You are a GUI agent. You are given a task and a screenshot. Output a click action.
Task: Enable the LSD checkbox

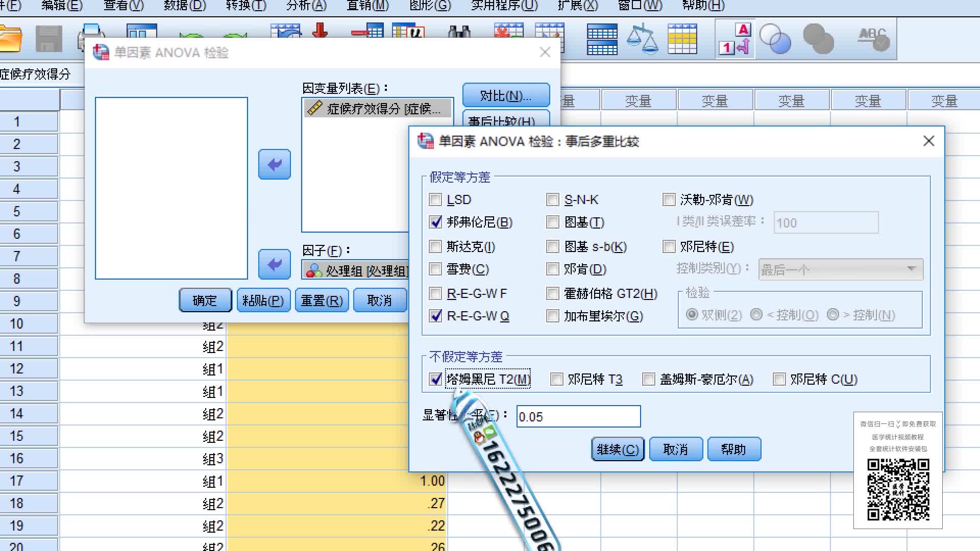[435, 199]
